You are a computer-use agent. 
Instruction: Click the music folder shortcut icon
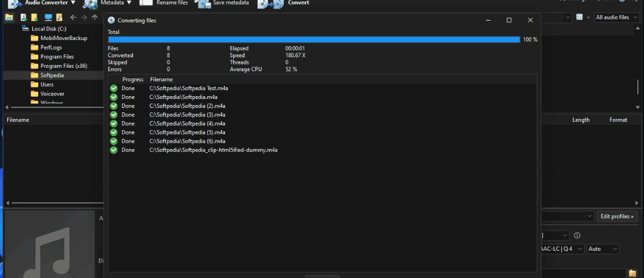[x=59, y=17]
